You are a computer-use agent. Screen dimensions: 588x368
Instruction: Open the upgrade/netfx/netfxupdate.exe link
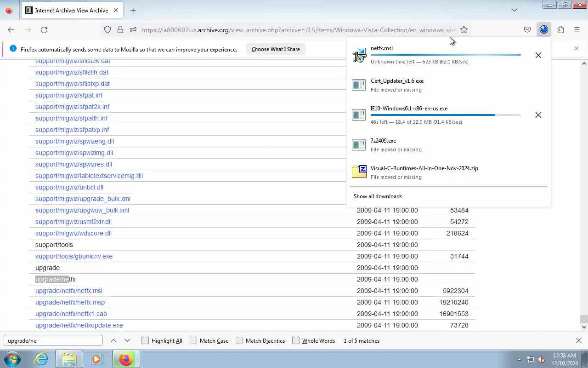[79, 325]
